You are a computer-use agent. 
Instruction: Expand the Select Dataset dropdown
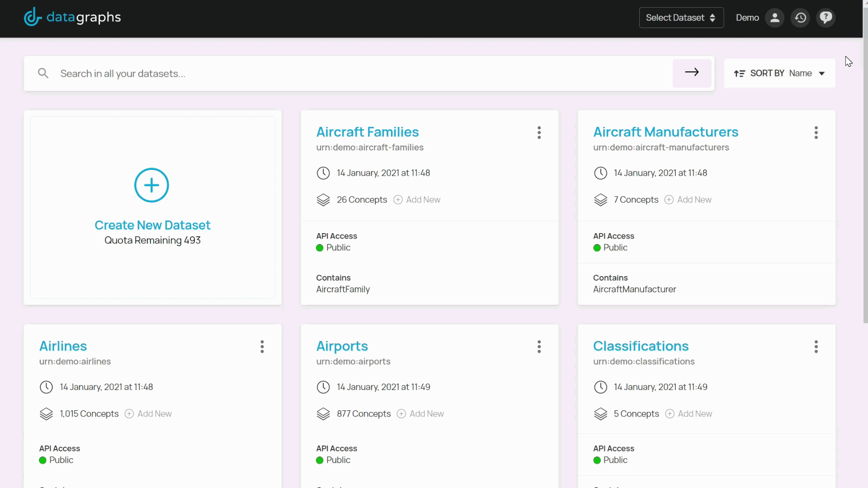[x=681, y=18]
